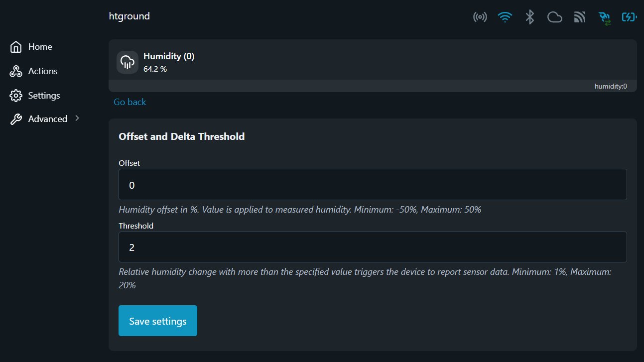Click the house icon in the sidebar

coord(16,47)
